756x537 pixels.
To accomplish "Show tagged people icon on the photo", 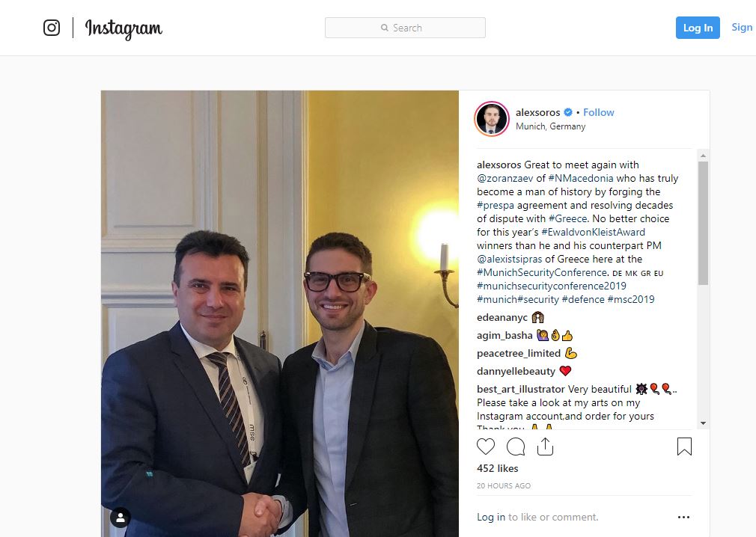I will (x=121, y=518).
